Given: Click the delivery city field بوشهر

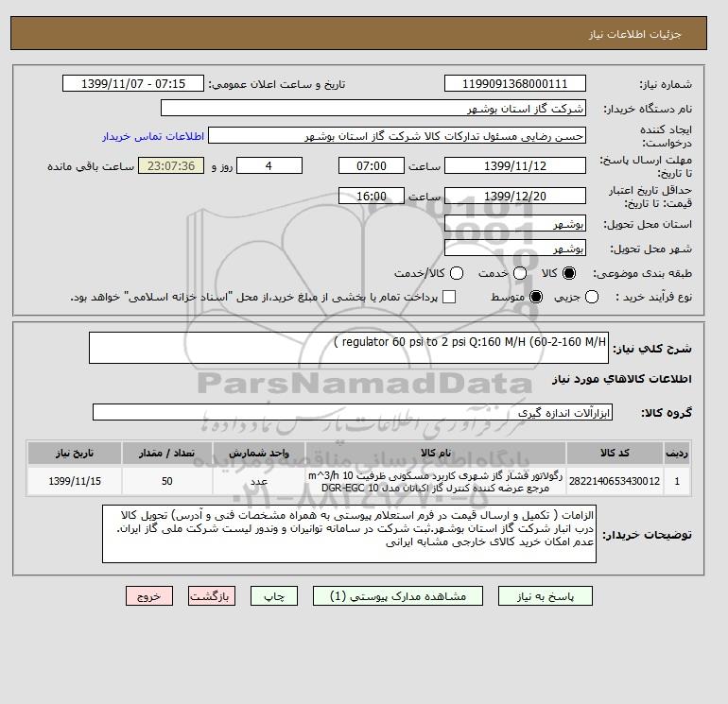Looking at the screenshot, I should pos(515,249).
